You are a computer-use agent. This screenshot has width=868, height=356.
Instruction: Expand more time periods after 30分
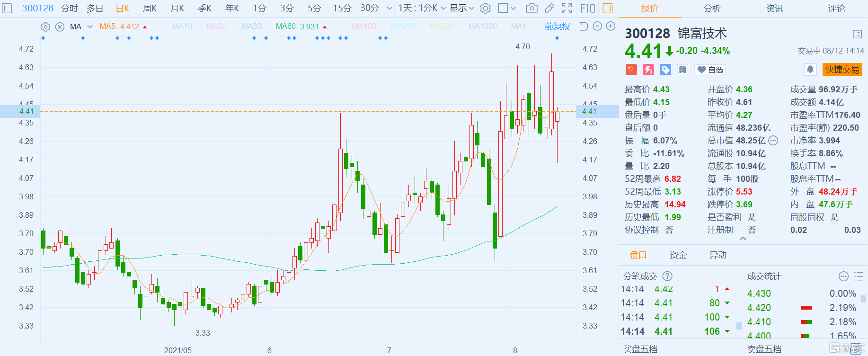click(x=389, y=8)
